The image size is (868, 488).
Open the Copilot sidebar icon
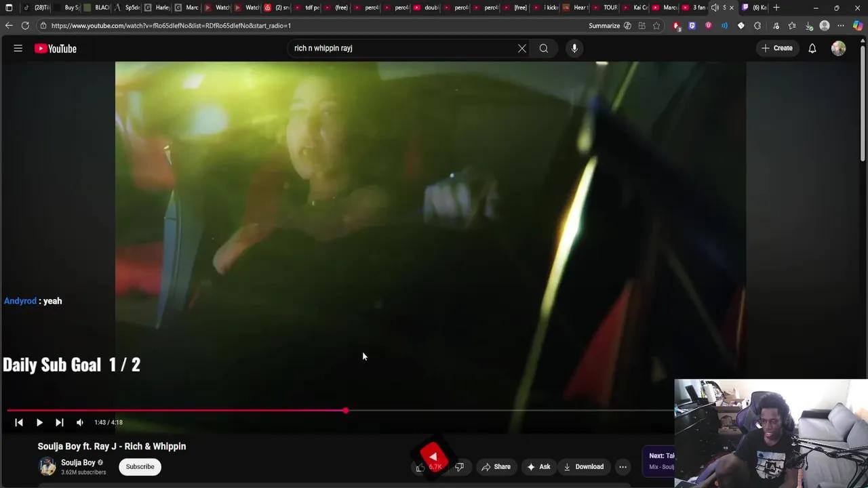pos(858,26)
